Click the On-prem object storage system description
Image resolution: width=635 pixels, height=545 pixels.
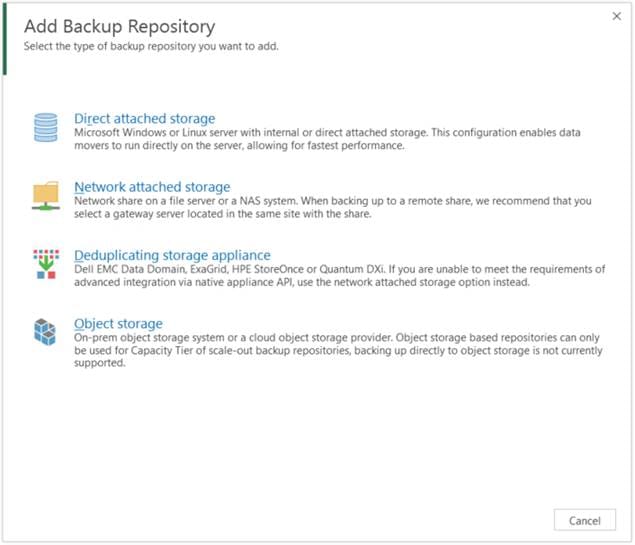click(338, 350)
